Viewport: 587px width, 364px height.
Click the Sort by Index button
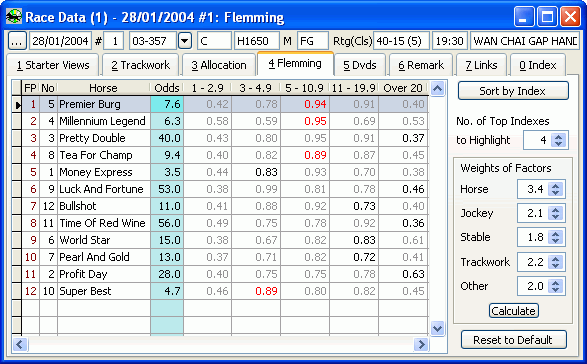coord(513,91)
